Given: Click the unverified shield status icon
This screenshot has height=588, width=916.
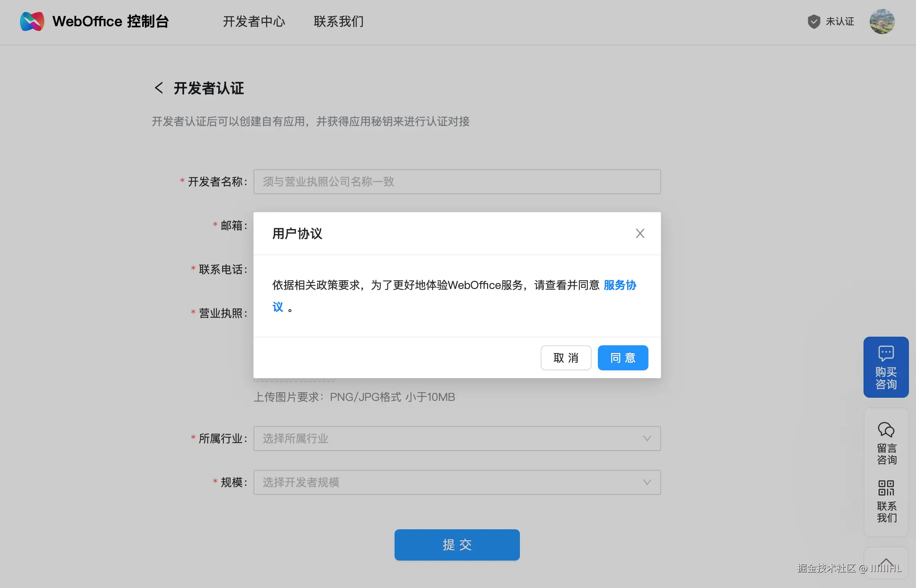Looking at the screenshot, I should pyautogui.click(x=814, y=22).
